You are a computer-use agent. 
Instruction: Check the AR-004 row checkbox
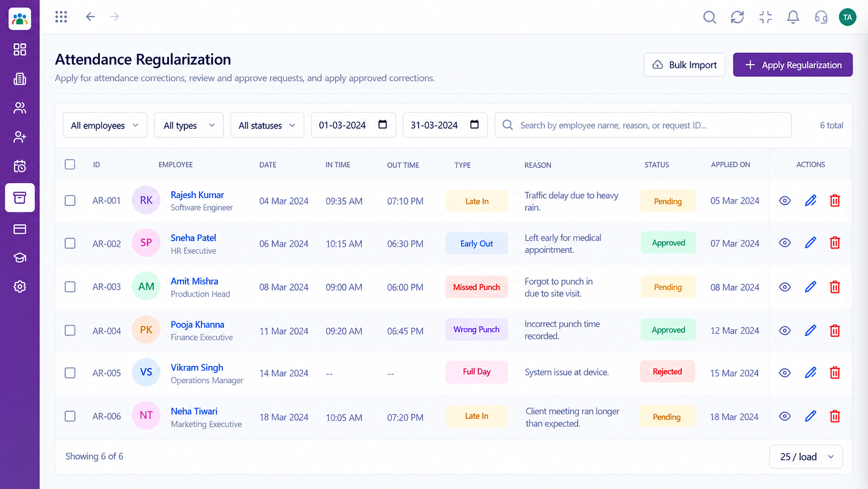point(70,331)
